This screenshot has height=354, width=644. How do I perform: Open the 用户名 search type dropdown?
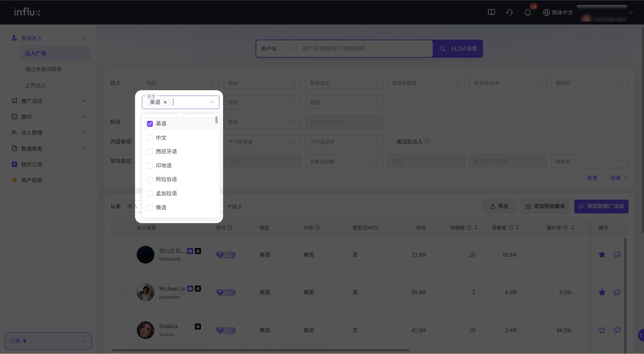point(276,49)
